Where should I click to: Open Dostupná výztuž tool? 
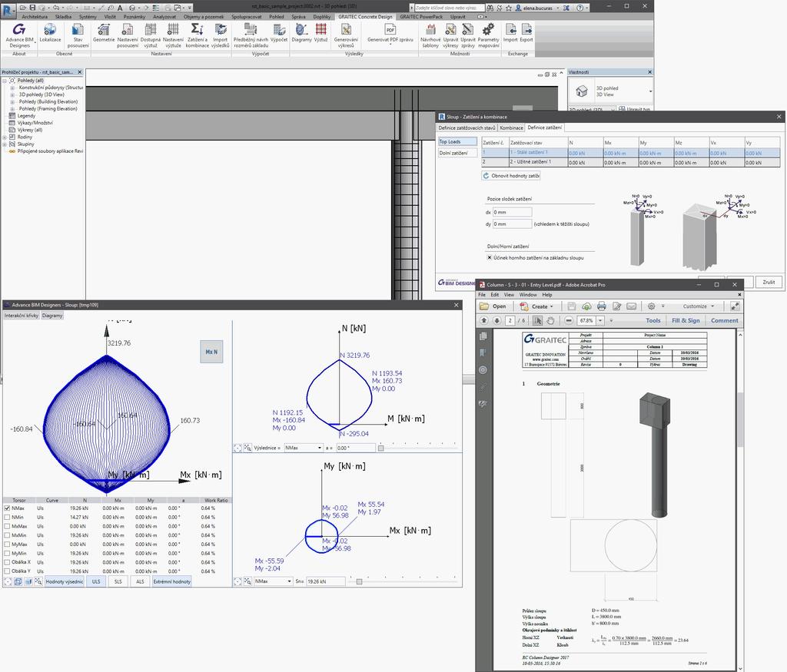tap(151, 35)
